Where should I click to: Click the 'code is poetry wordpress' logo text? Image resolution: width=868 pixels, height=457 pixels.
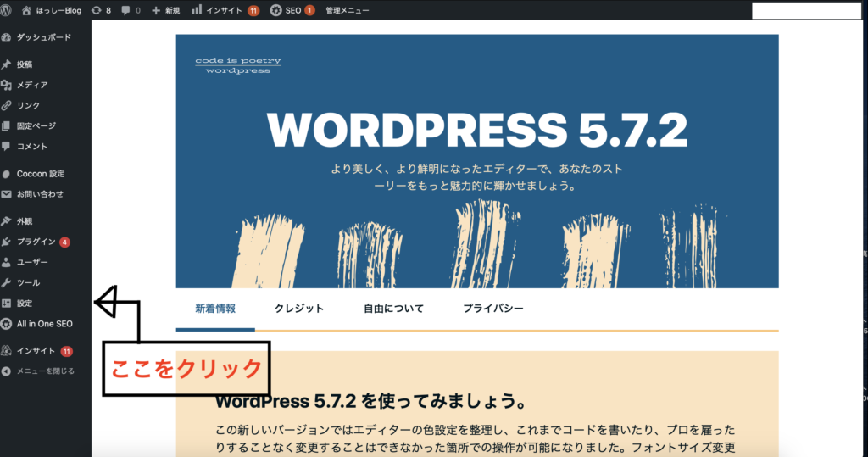[x=238, y=65]
